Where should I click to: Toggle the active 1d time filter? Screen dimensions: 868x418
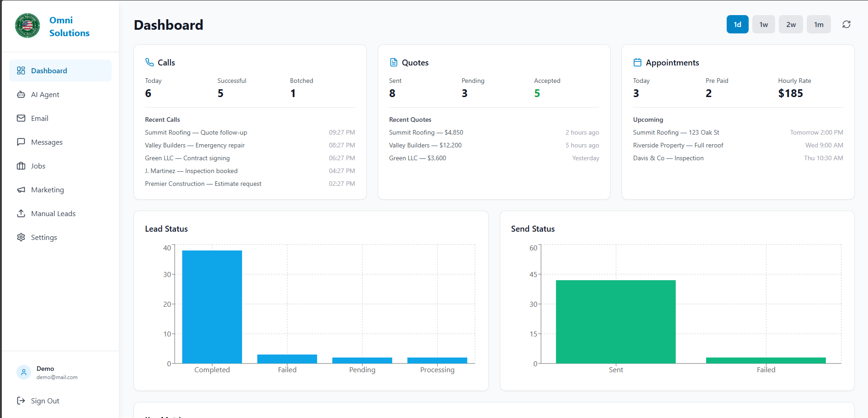737,24
